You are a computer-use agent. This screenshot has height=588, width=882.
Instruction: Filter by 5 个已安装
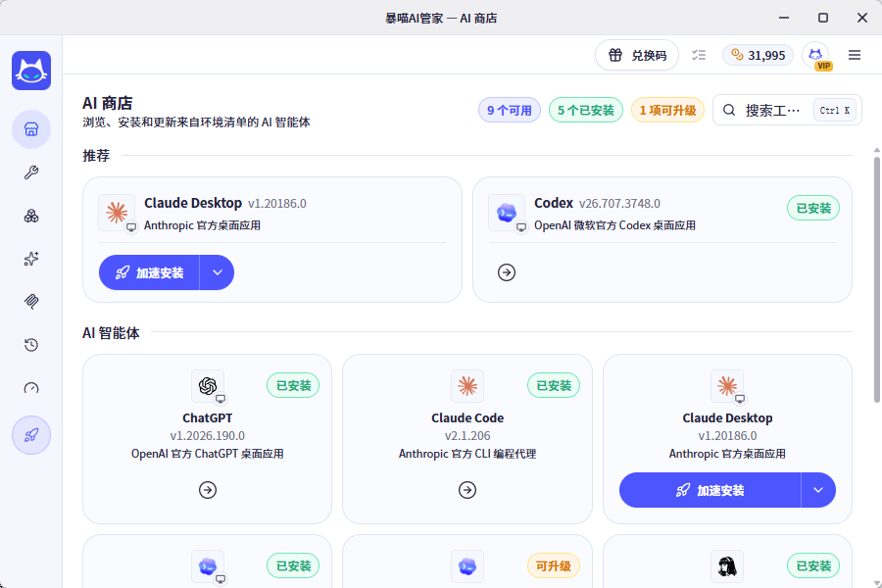click(586, 111)
